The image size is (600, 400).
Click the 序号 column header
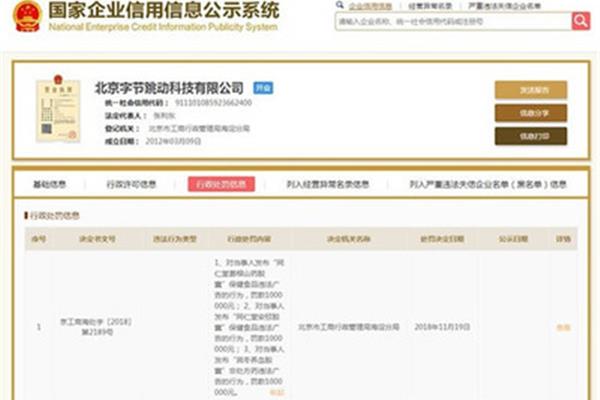[x=39, y=239]
